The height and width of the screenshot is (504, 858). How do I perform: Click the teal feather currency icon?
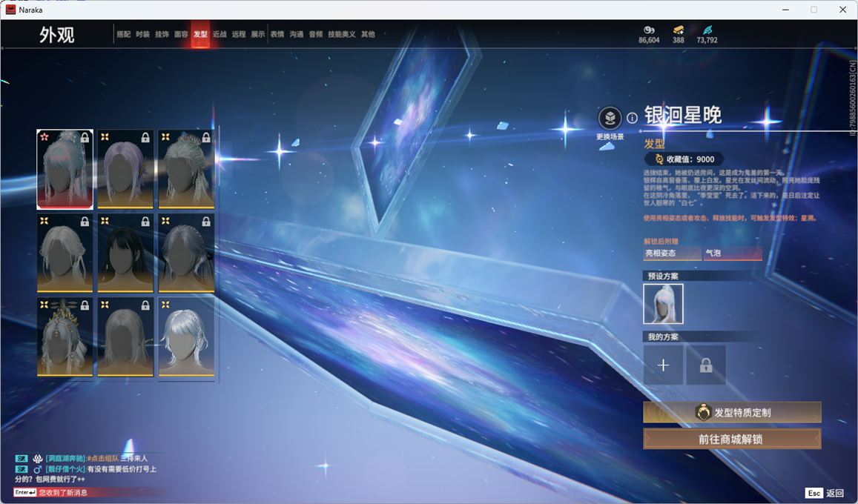click(707, 30)
